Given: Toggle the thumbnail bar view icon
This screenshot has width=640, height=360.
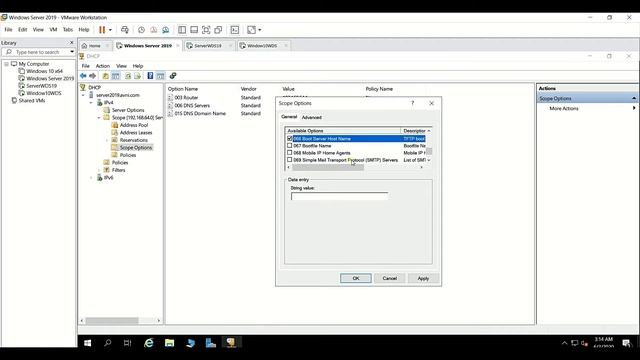Looking at the screenshot, I should (x=194, y=30).
